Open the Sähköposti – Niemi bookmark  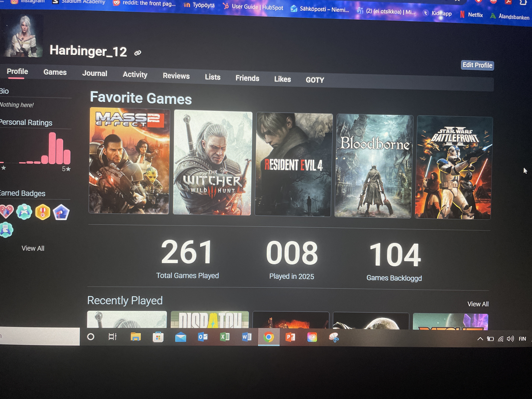(x=320, y=9)
